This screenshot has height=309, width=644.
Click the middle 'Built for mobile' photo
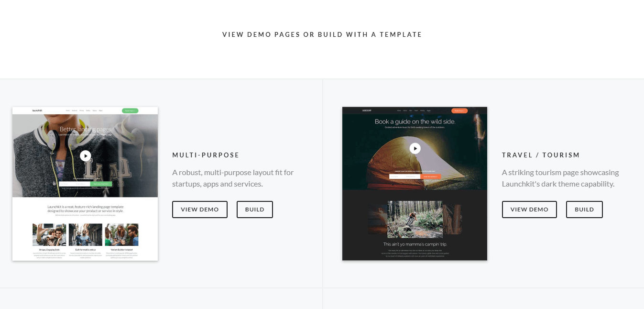point(85,234)
